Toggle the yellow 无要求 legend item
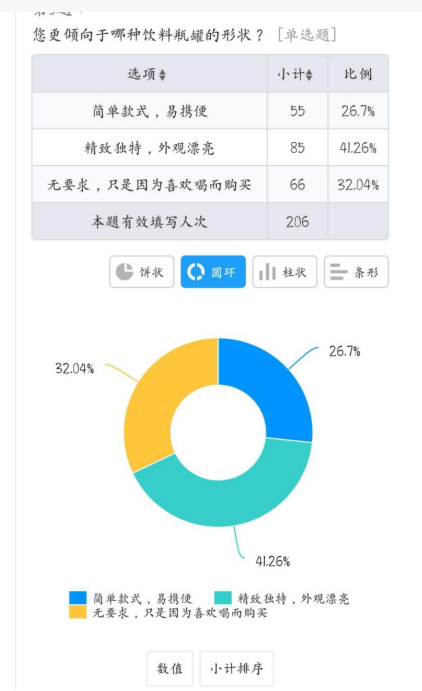The image size is (422, 691). click(168, 613)
